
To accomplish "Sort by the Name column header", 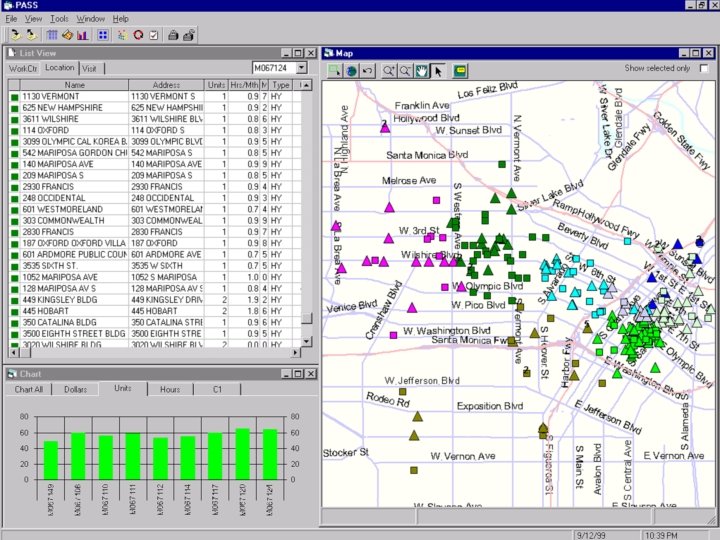I will tap(74, 85).
